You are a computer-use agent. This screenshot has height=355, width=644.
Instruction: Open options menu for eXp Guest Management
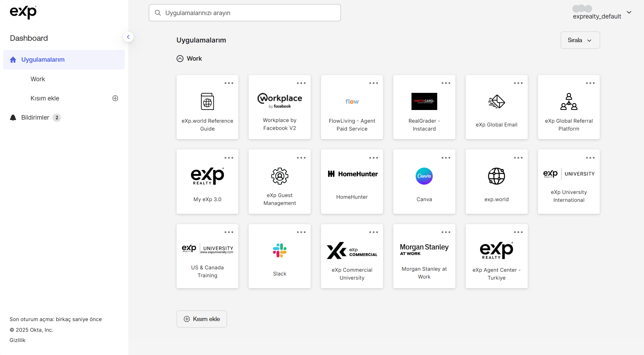(x=301, y=158)
